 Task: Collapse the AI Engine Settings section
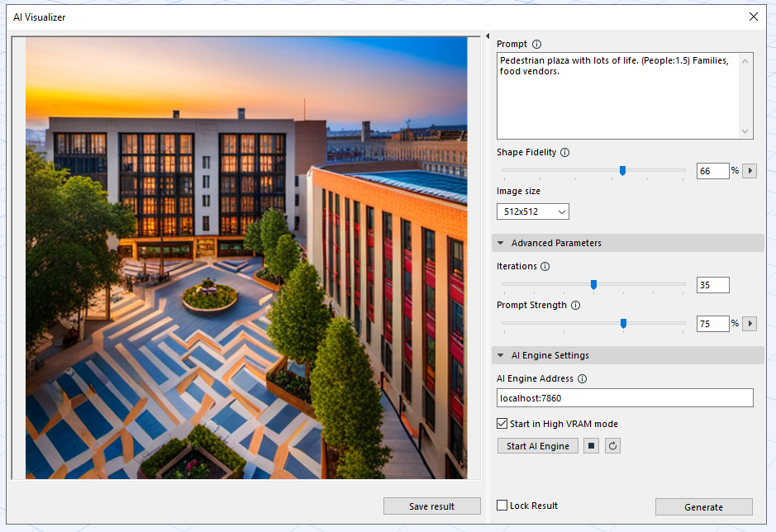(628, 355)
